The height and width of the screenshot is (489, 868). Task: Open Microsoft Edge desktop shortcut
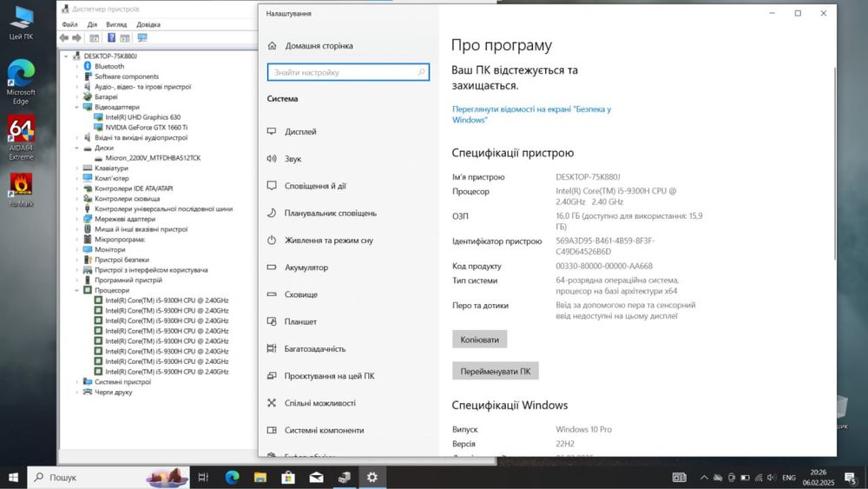[21, 82]
